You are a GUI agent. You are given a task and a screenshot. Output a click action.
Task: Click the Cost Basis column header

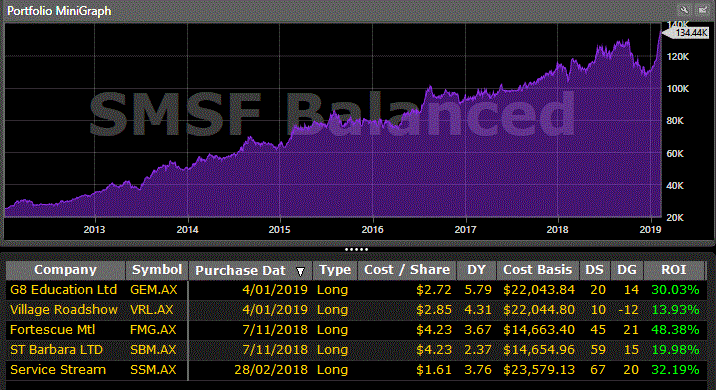coord(537,270)
